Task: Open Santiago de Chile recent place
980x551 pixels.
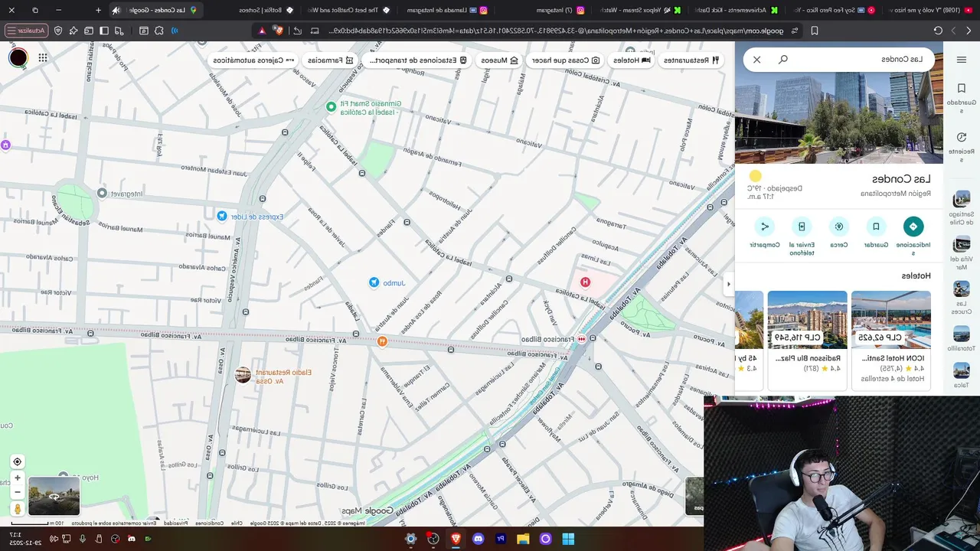Action: click(962, 208)
